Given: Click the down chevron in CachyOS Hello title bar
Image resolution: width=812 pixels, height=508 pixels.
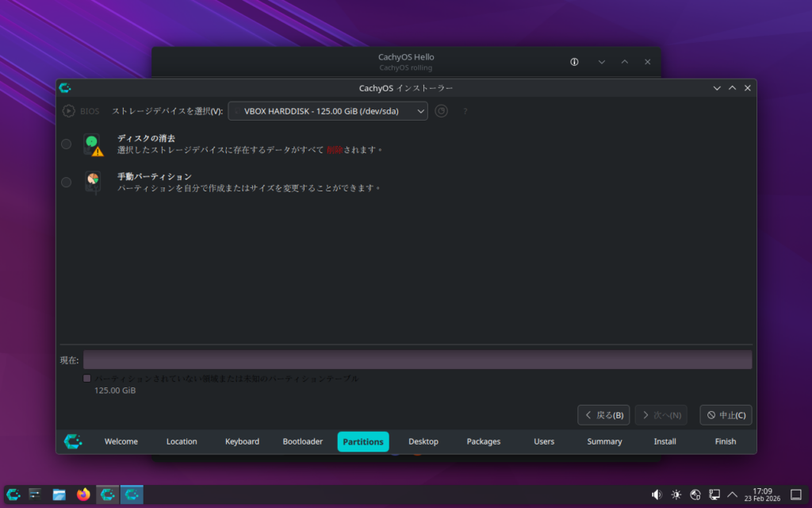Looking at the screenshot, I should click(601, 62).
